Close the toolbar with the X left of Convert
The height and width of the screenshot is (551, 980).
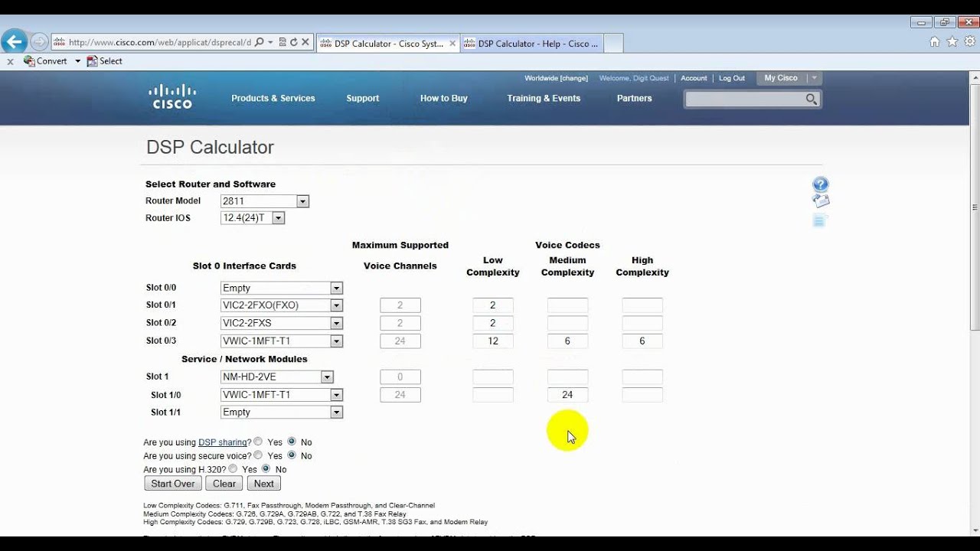coord(10,61)
